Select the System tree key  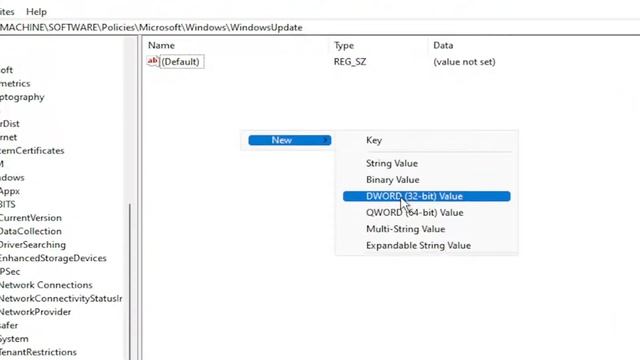(x=14, y=339)
